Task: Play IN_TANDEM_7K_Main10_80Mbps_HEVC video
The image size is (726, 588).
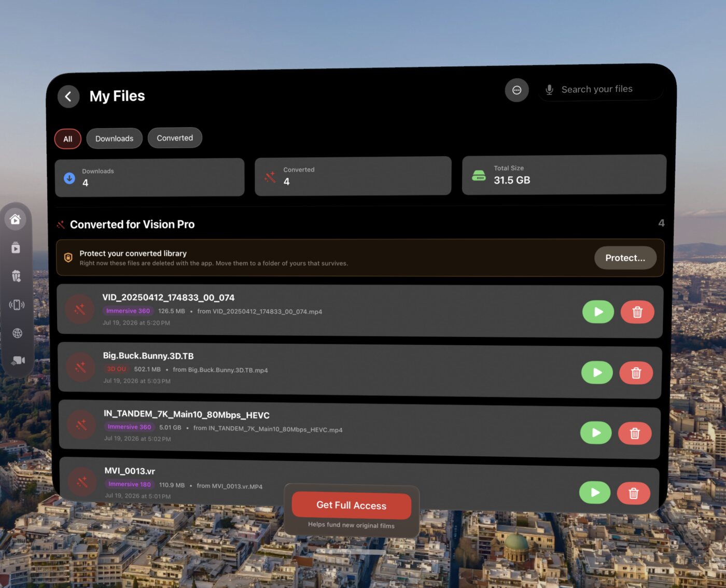Action: click(596, 432)
